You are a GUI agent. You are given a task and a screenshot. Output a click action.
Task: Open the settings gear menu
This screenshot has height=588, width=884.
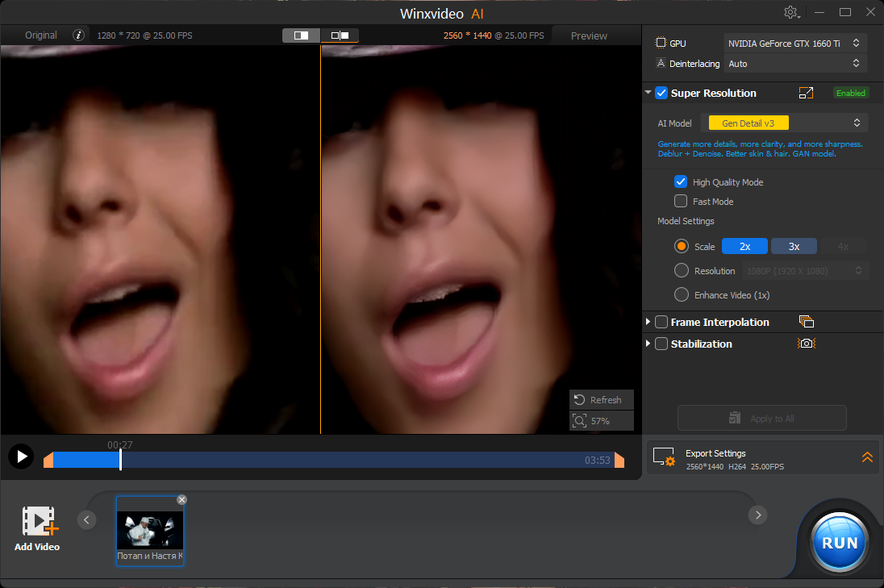tap(790, 13)
